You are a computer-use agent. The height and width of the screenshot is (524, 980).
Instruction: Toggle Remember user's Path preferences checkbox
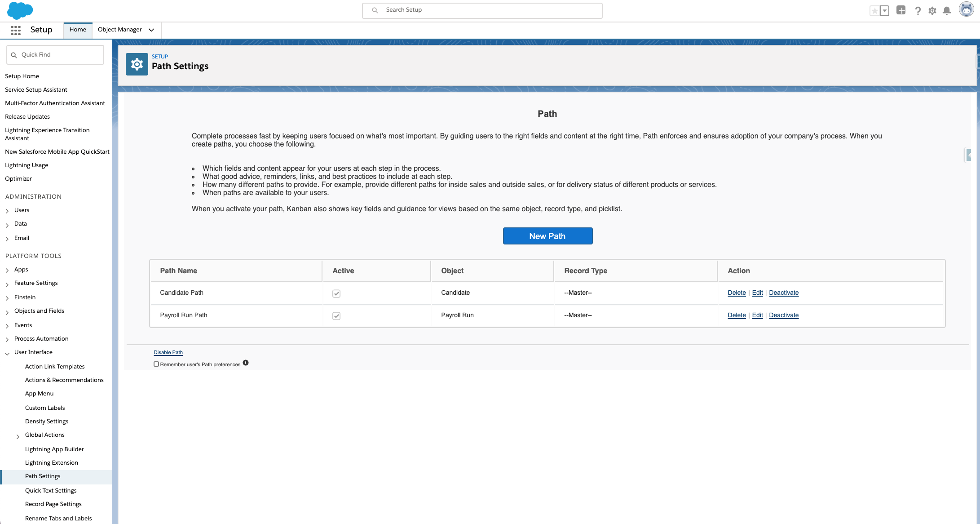156,364
